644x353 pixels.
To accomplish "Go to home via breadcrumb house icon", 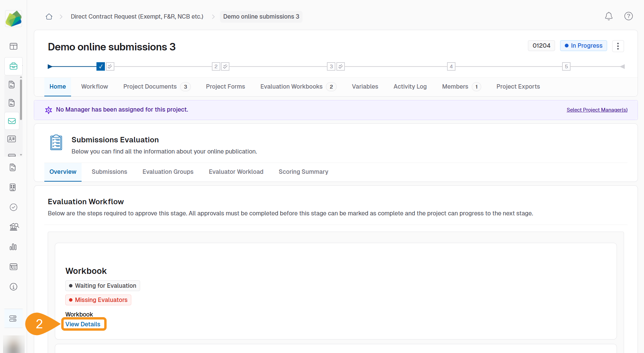I will (49, 17).
